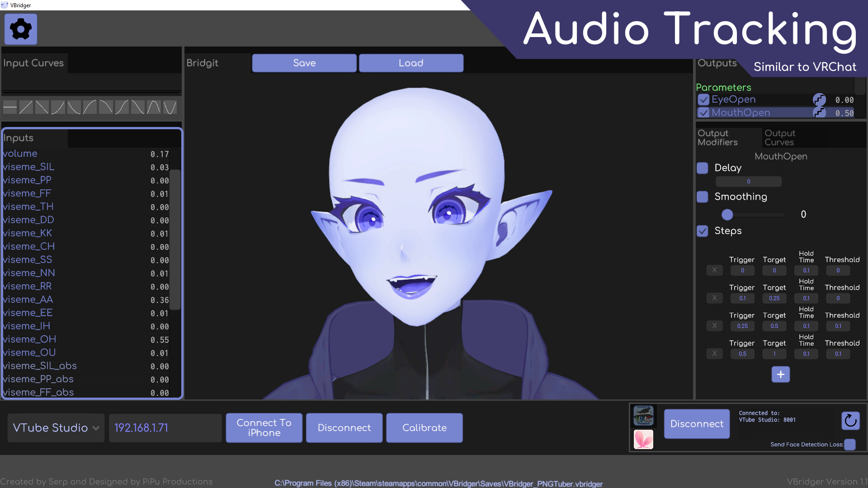The width and height of the screenshot is (868, 488).
Task: Select the flat line input curve preset
Action: point(10,107)
